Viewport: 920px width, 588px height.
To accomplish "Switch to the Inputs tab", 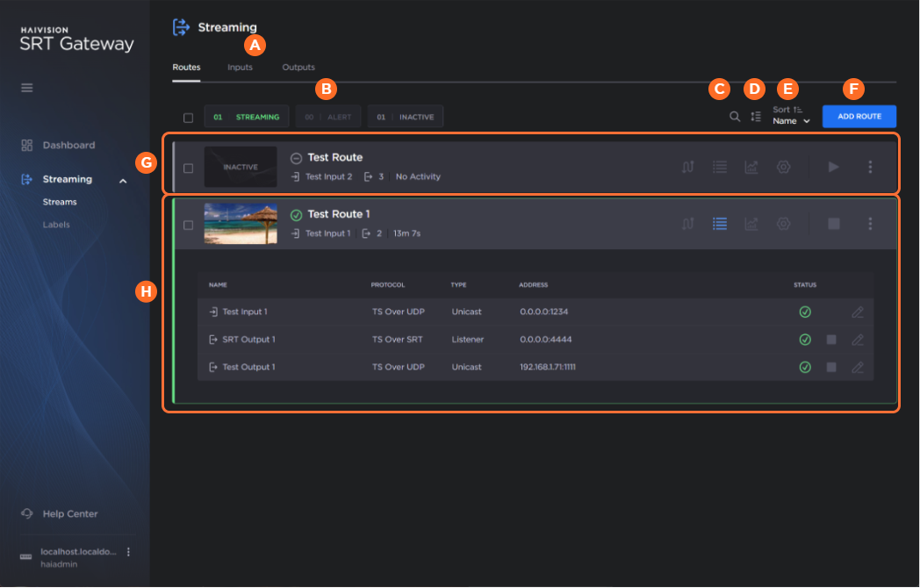I will coord(240,68).
